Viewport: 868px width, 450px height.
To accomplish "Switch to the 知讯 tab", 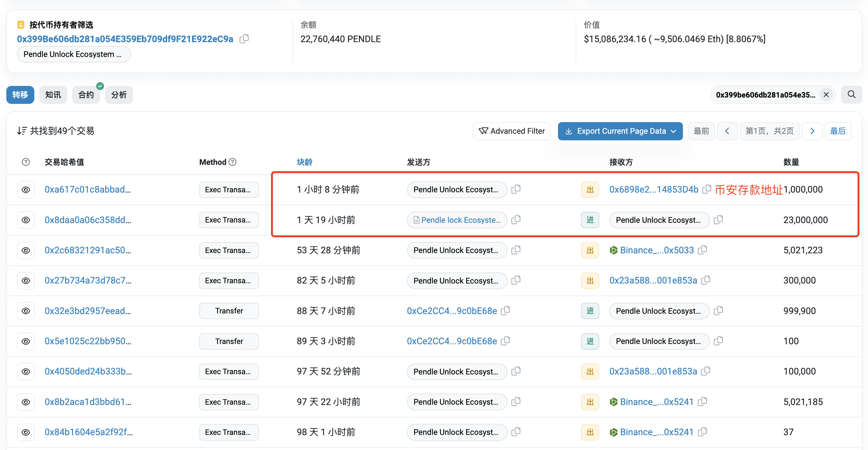I will point(53,95).
